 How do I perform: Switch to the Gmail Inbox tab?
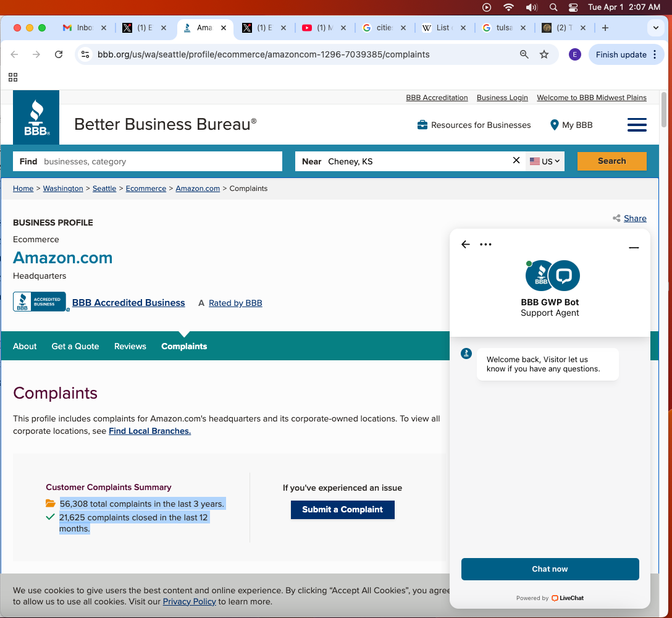click(85, 28)
